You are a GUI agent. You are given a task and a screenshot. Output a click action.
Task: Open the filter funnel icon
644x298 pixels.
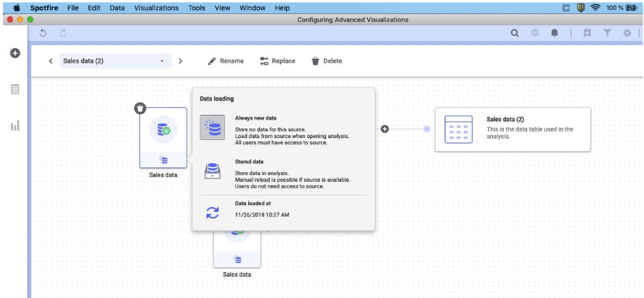(607, 33)
